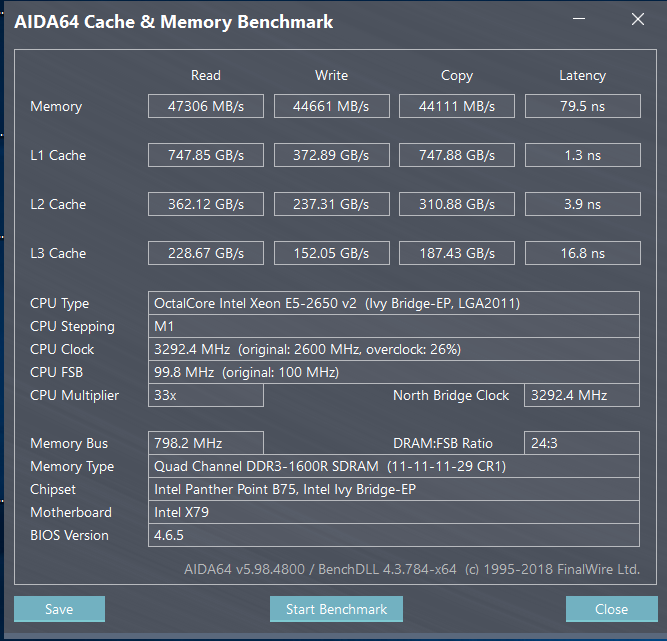This screenshot has height=641, width=667.
Task: Select the CPU Multiplier 33x box
Action: click(206, 395)
